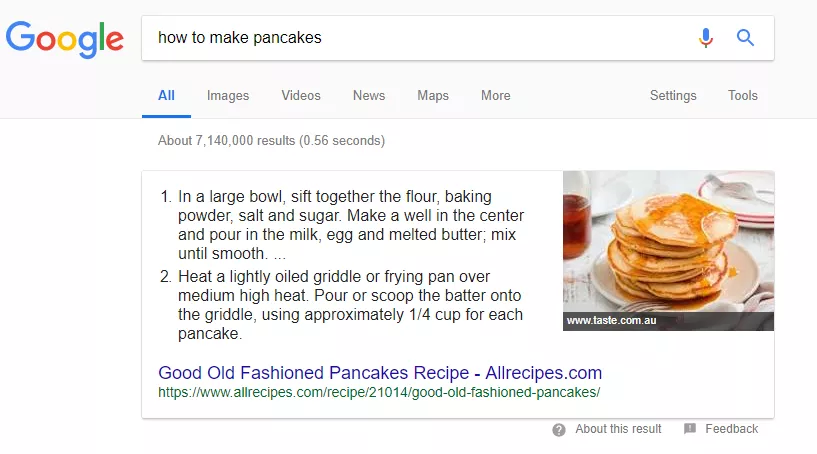Expand the More search categories menu
The height and width of the screenshot is (454, 817).
coord(496,95)
